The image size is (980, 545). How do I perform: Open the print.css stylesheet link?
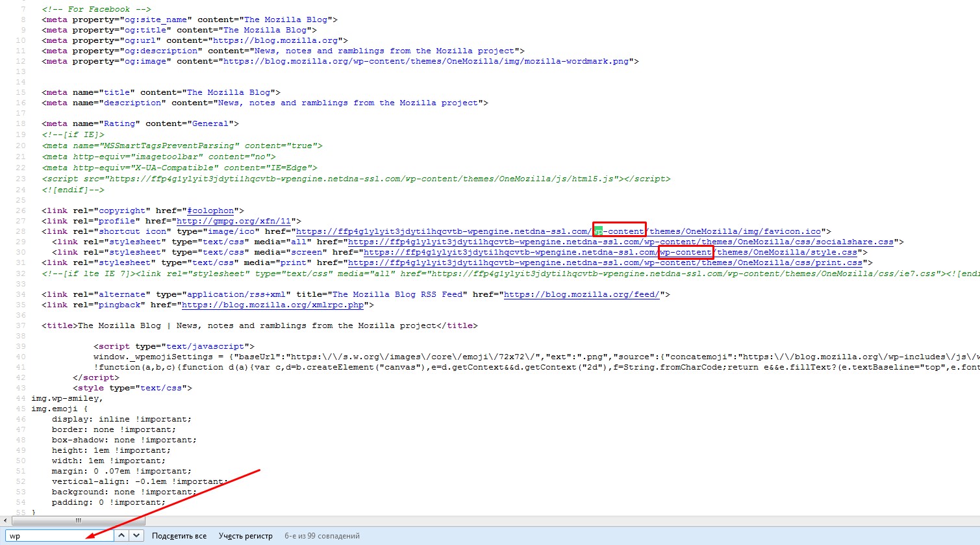click(x=605, y=262)
